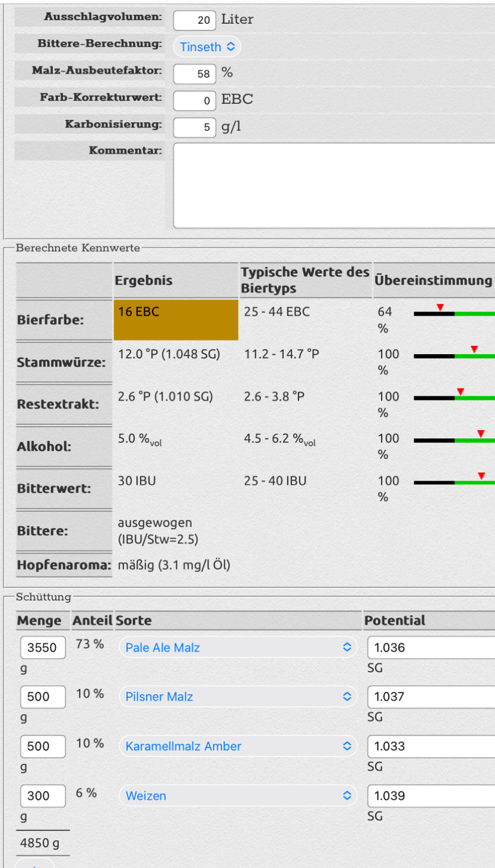This screenshot has height=868, width=495.
Task: Click the 16 EBC beer color swatch
Action: click(176, 320)
